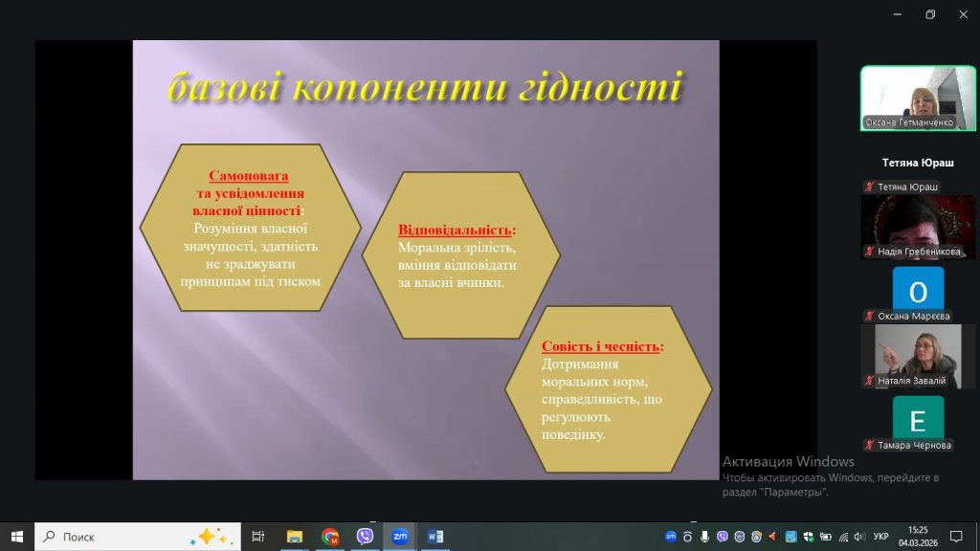This screenshot has width=980, height=551.
Task: Click the Task View taskbar button
Action: pos(257,537)
